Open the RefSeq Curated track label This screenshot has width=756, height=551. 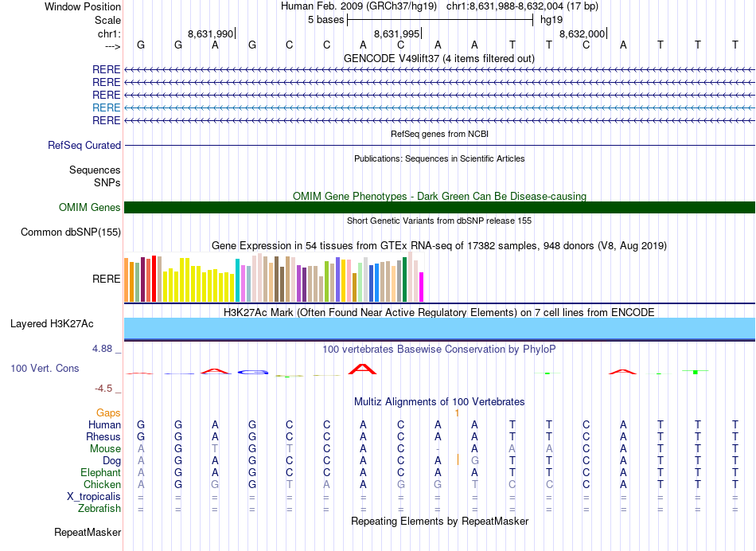(x=84, y=145)
